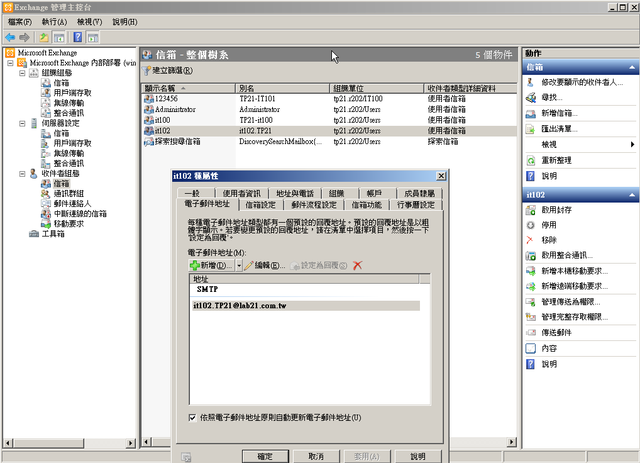
Task: Click 管理傳送為權限 icon
Action: [x=531, y=302]
